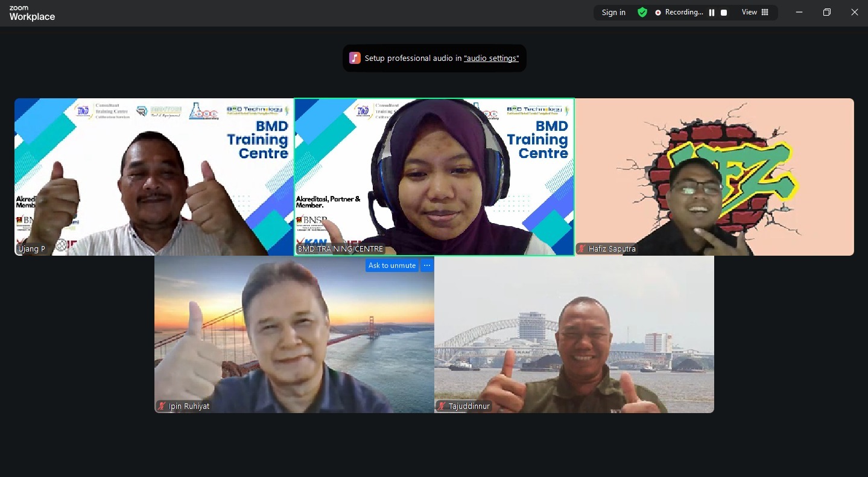
Task: Select the Ujang P video tile
Action: pyautogui.click(x=154, y=177)
